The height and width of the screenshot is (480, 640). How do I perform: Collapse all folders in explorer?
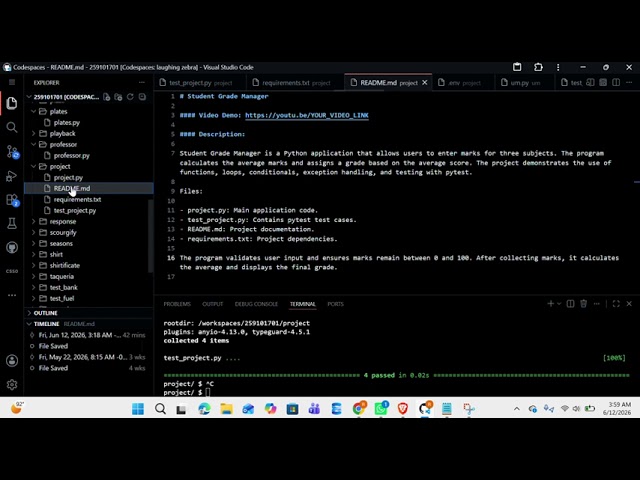coord(142,97)
